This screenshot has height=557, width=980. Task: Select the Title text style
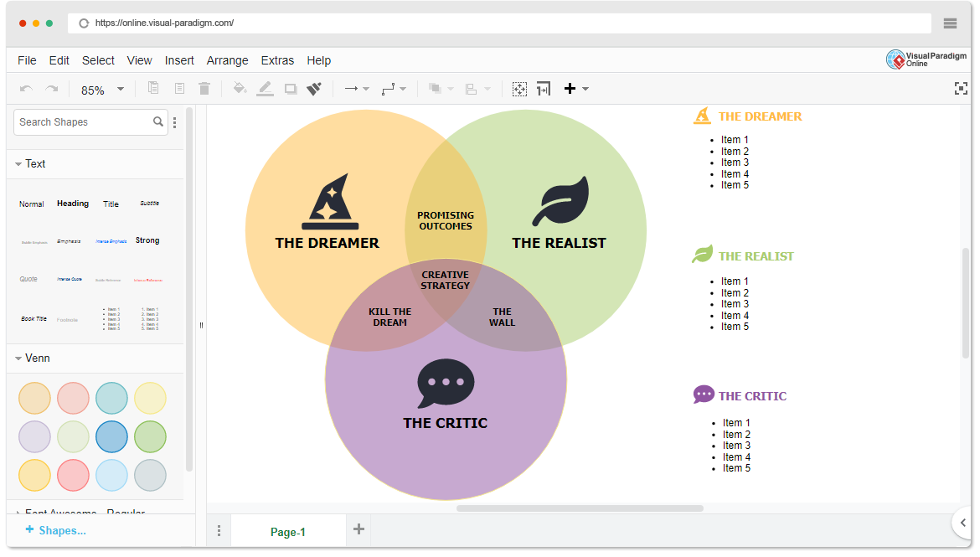111,204
